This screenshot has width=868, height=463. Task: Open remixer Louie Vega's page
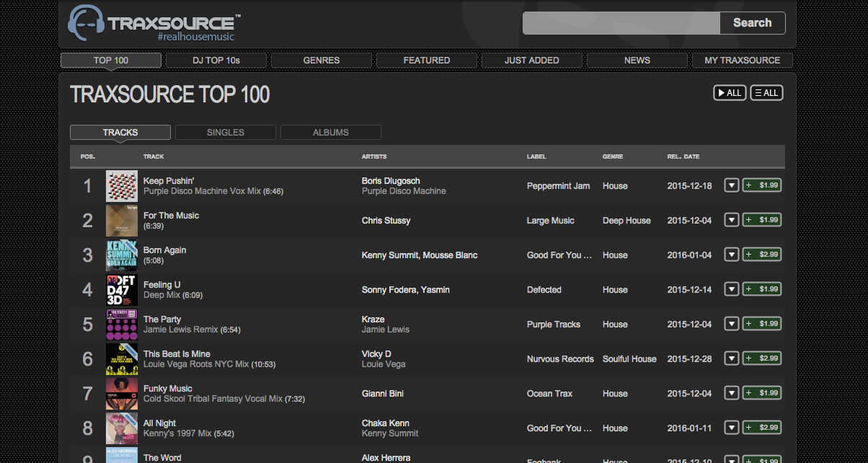pyautogui.click(x=384, y=364)
